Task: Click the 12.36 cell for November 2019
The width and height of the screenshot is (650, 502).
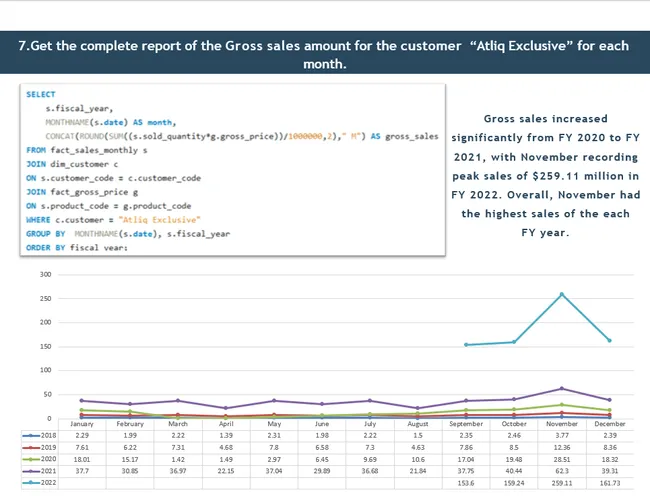Action: [x=562, y=447]
